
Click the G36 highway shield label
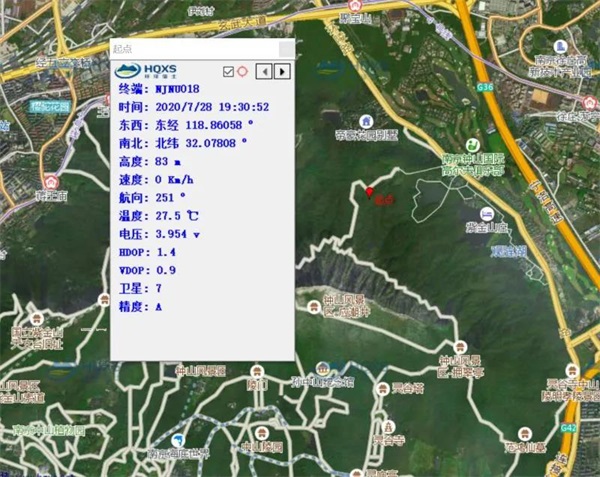[x=486, y=88]
